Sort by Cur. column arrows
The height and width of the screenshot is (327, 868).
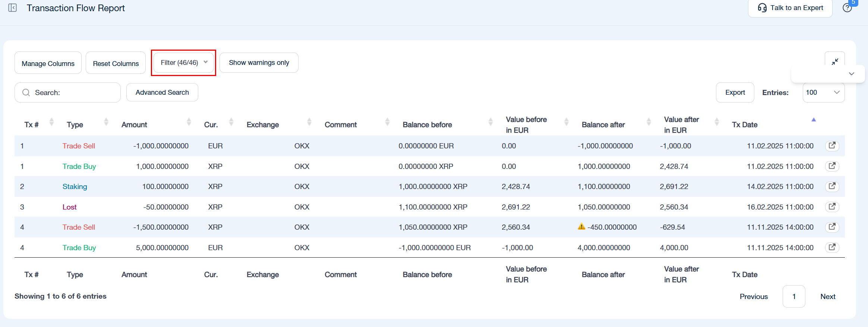click(231, 122)
